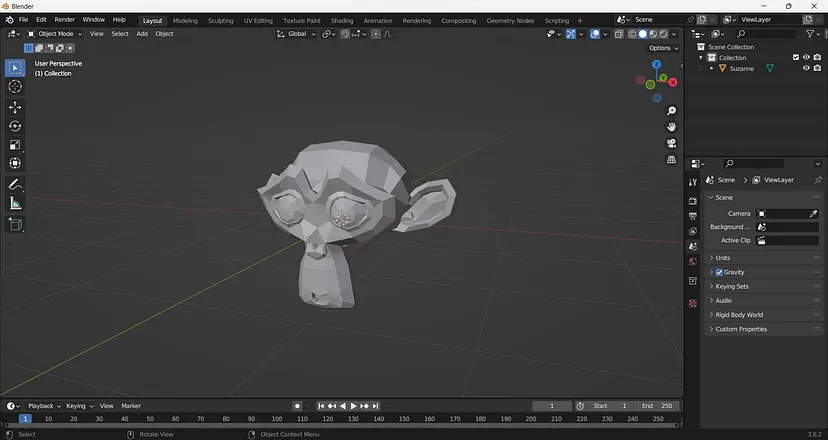
Task: Select the Annotate tool
Action: [x=15, y=184]
